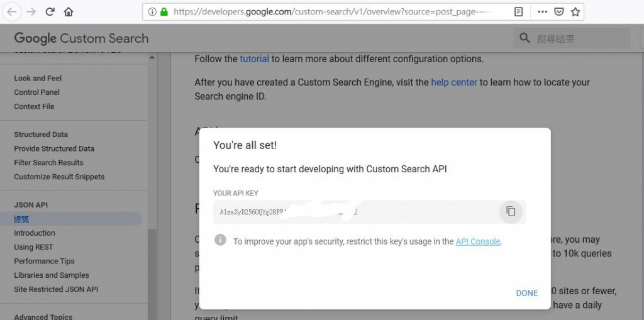This screenshot has width=644, height=320.
Task: Collapse the sidebar section with the up chevron
Action: [152, 58]
